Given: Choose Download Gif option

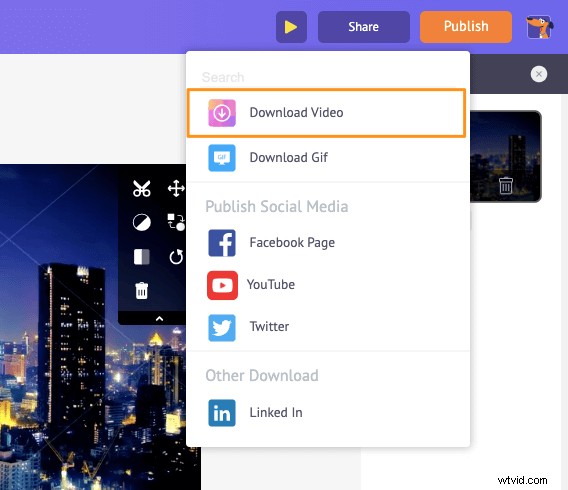Looking at the screenshot, I should tap(328, 158).
